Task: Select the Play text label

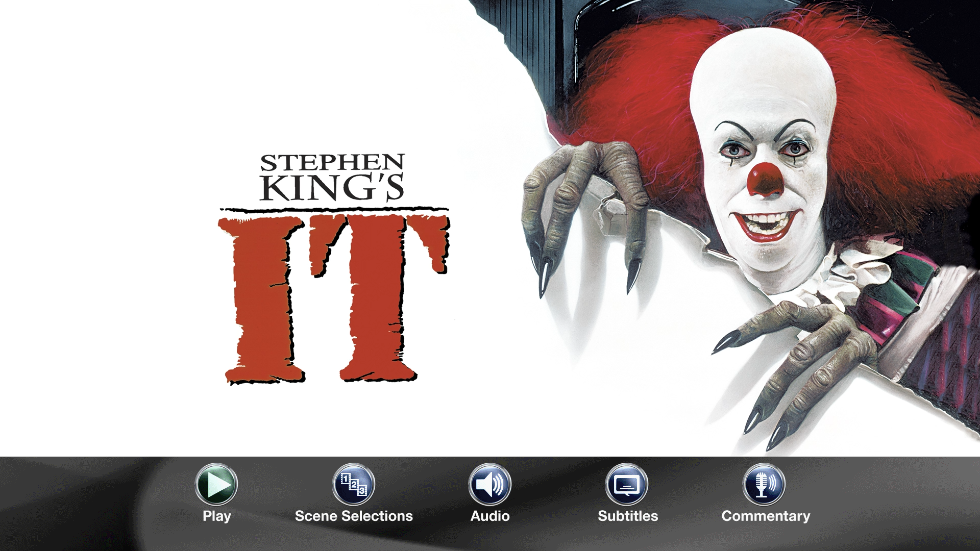Action: click(x=217, y=516)
